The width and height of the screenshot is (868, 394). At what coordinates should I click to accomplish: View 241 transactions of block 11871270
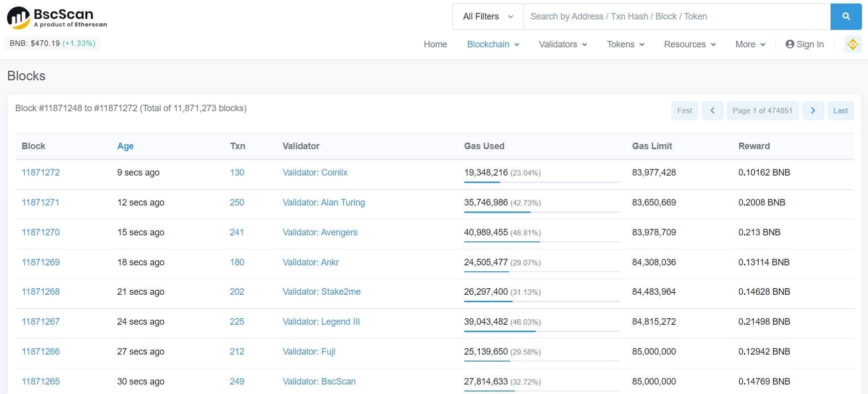(237, 232)
